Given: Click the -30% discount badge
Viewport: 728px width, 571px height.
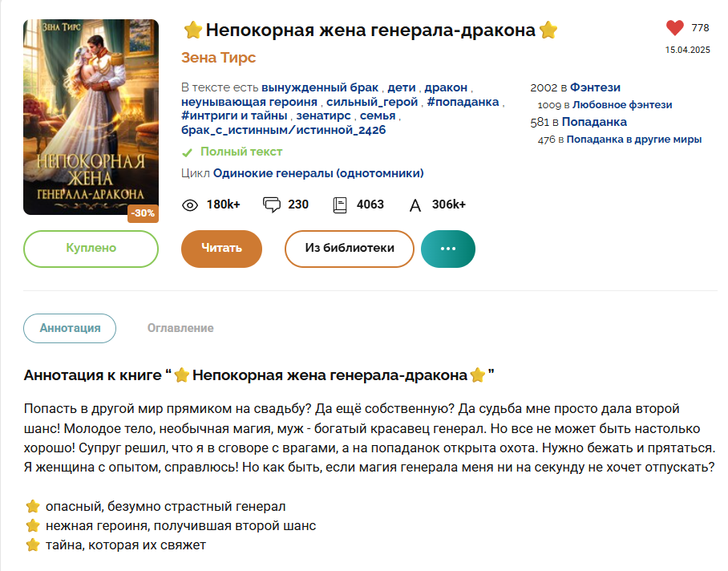Looking at the screenshot, I should tap(144, 213).
